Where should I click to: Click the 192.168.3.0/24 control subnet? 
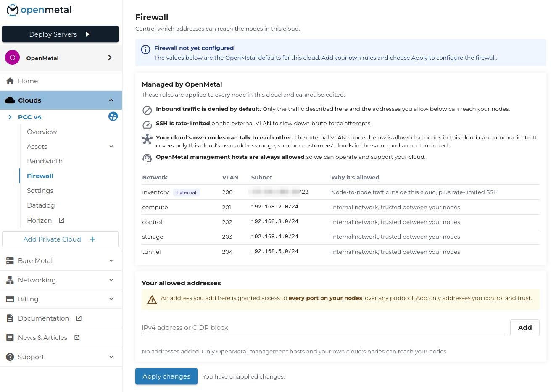click(x=275, y=221)
